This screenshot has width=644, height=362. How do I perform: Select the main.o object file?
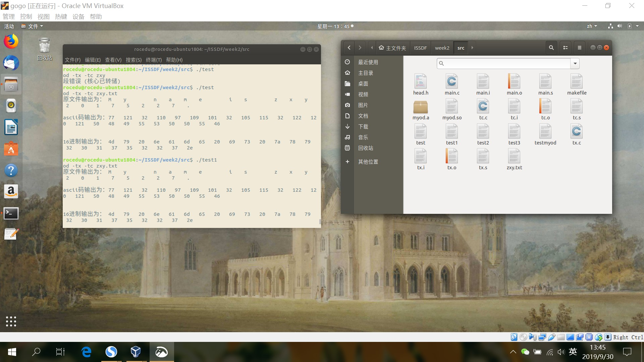(x=514, y=84)
